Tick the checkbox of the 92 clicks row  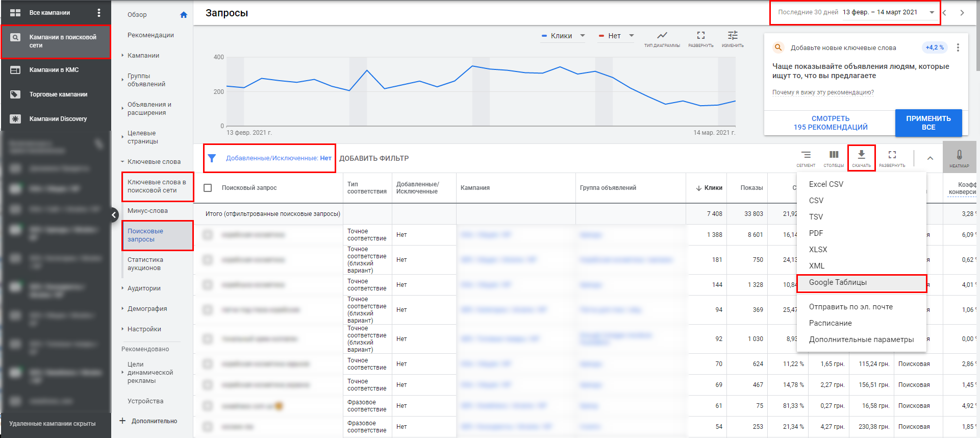(208, 339)
